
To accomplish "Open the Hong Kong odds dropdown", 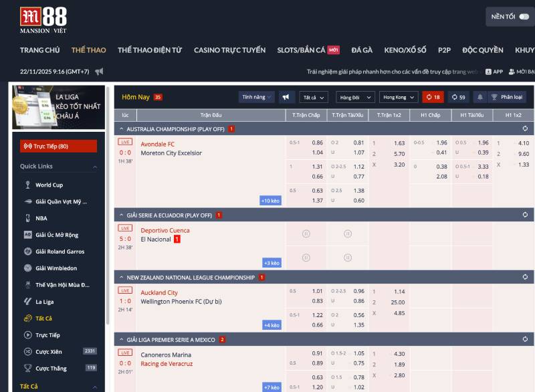I will tap(398, 97).
